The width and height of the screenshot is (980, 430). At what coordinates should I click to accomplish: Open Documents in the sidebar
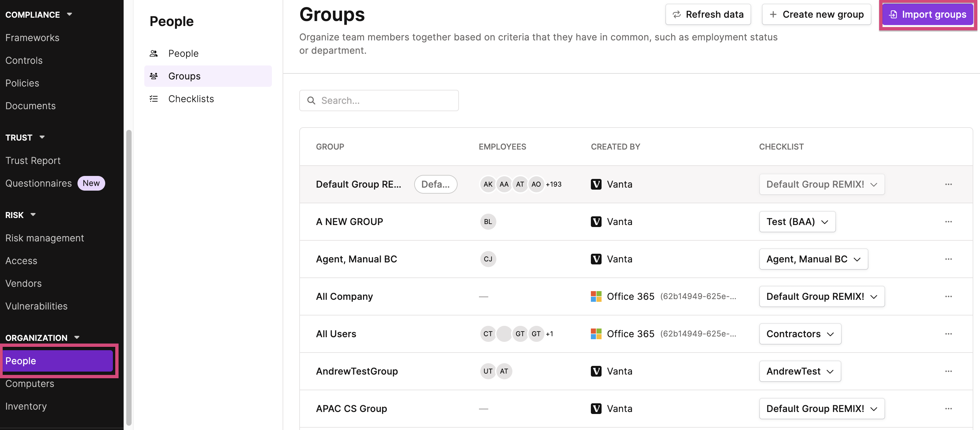[x=30, y=106]
